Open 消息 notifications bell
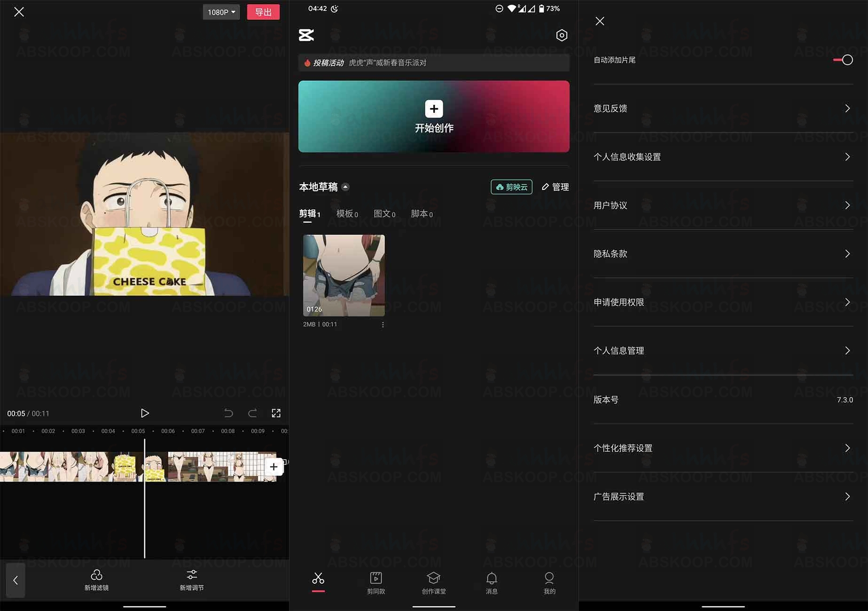Viewport: 868px width, 611px height. click(492, 583)
